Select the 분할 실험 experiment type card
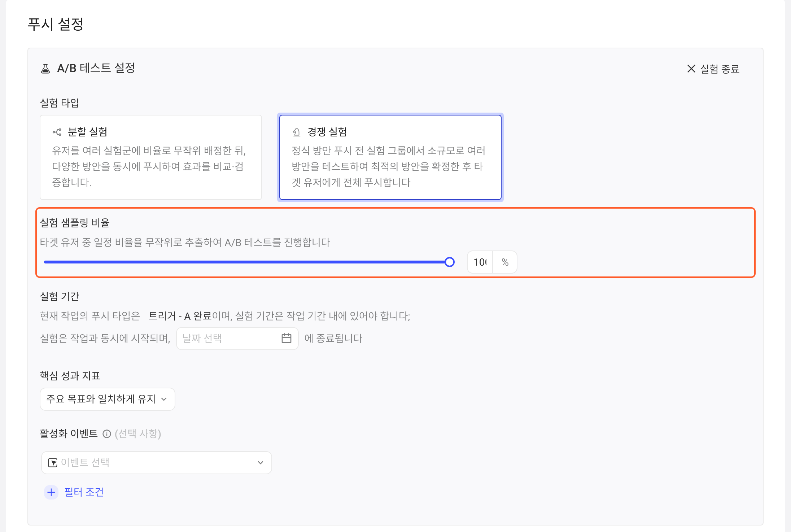Screen dimensions: 791x532 [151, 157]
